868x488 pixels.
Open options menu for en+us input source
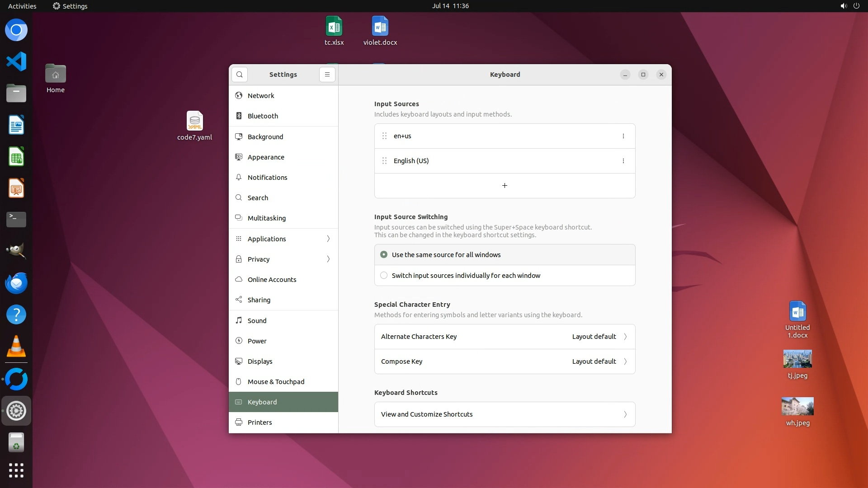[623, 136]
